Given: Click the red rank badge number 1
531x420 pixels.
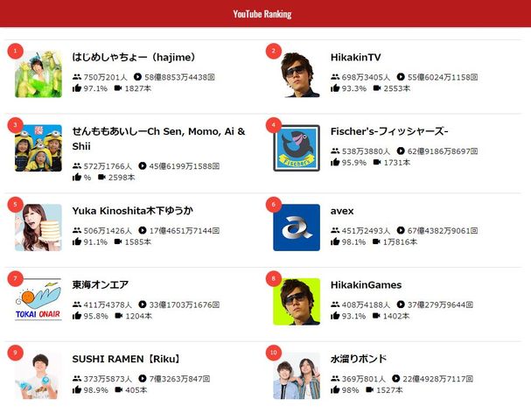Looking at the screenshot, I should tap(15, 51).
